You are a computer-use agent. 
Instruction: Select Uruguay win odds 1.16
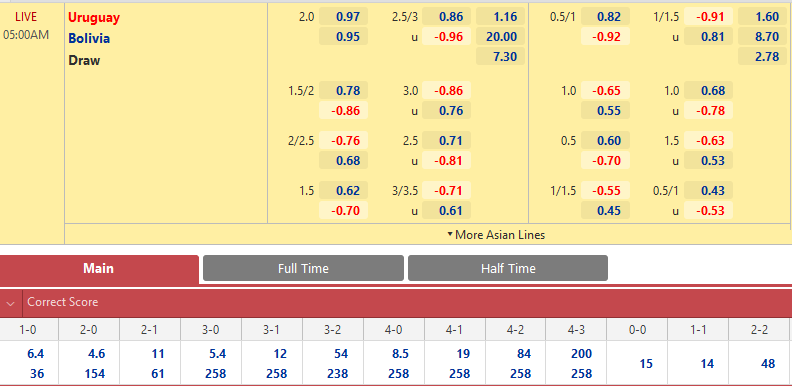pos(500,17)
